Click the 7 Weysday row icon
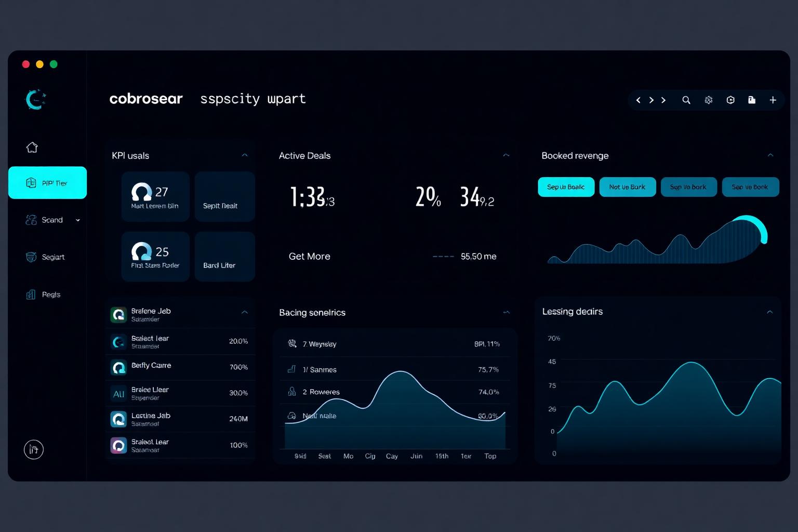Screen dimensions: 798x532 coord(292,343)
